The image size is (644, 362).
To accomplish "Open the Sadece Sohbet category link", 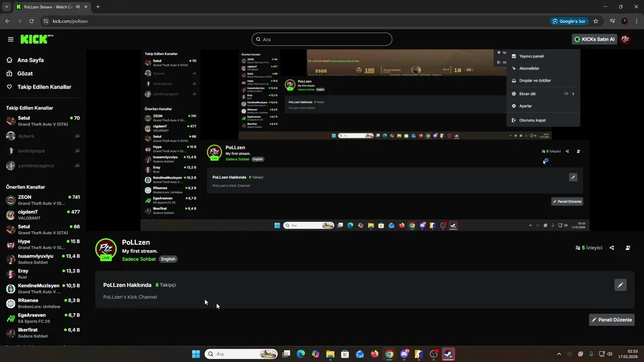I will [x=139, y=259].
